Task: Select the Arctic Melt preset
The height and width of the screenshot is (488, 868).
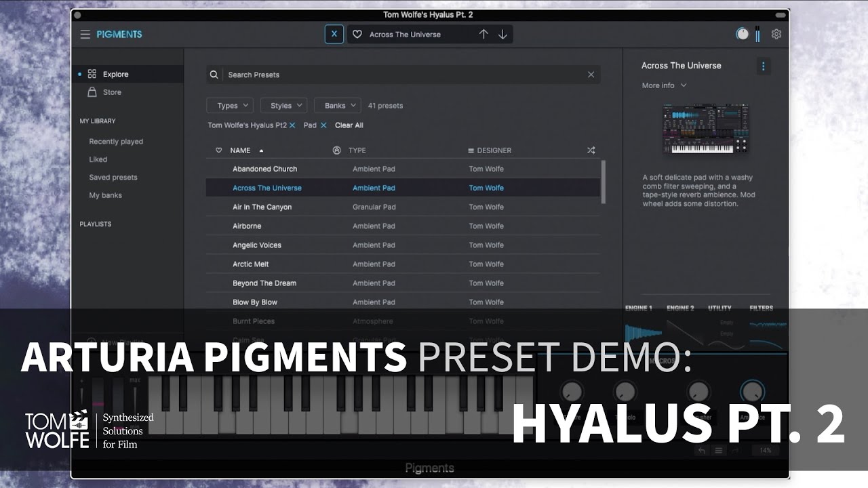Action: (403, 264)
